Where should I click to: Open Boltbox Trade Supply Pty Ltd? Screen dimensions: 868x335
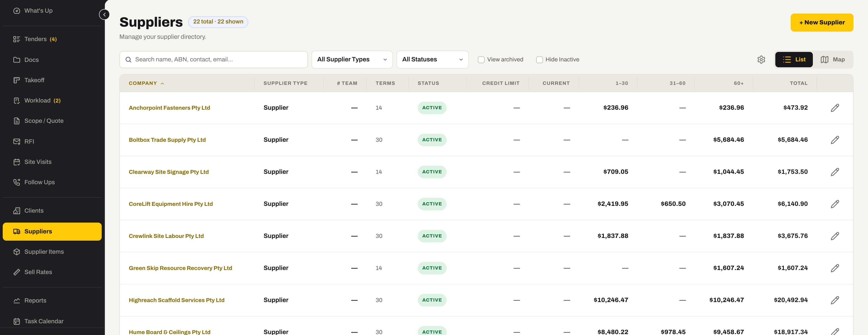pos(167,140)
